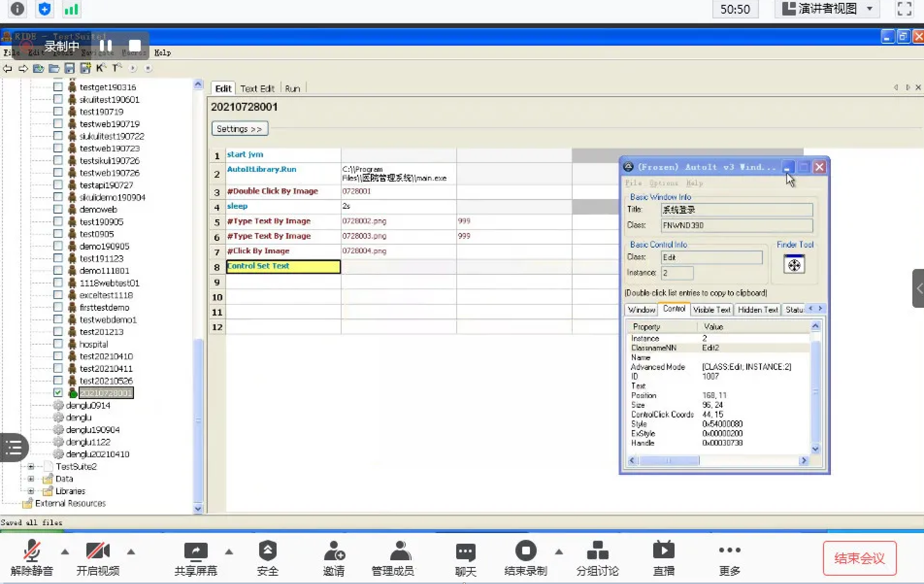The width and height of the screenshot is (924, 584).
Task: Click the blue security shield icon
Action: [44, 9]
